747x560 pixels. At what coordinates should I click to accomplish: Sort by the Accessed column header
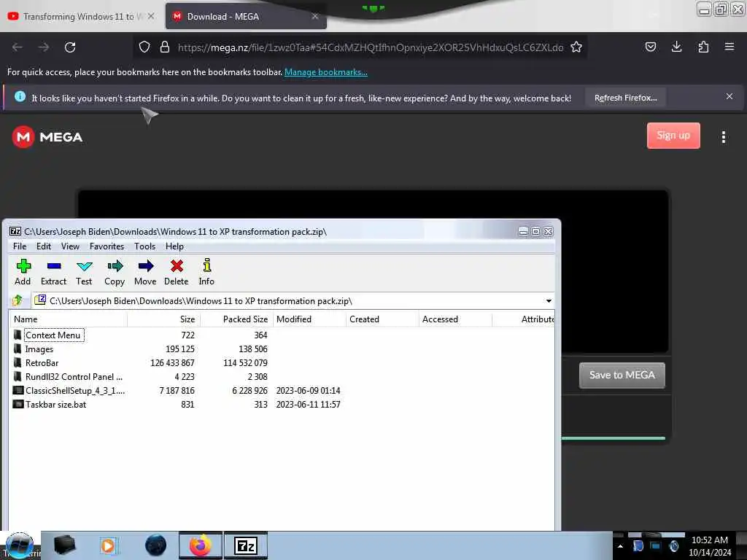pyautogui.click(x=455, y=319)
